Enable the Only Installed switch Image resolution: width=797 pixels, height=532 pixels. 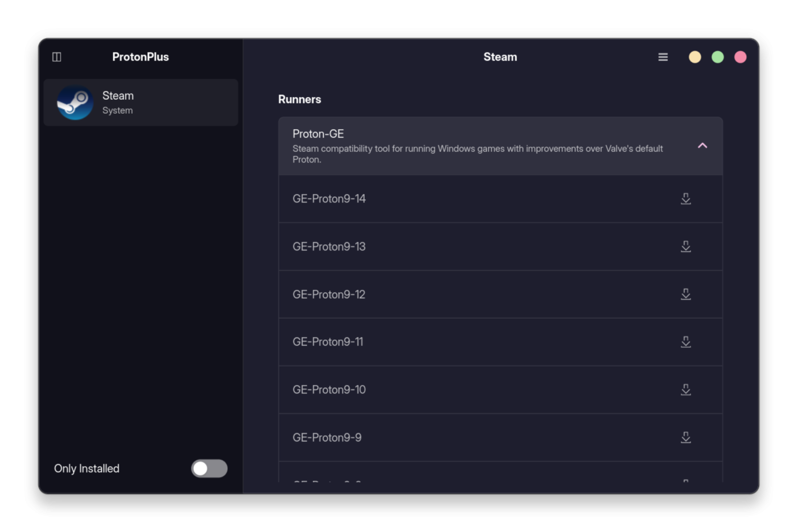pos(209,469)
